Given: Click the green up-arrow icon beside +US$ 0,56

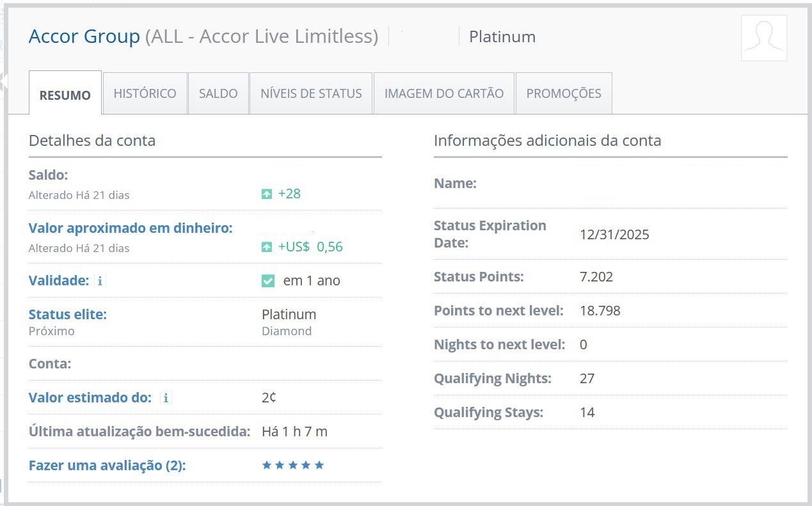Looking at the screenshot, I should point(267,247).
